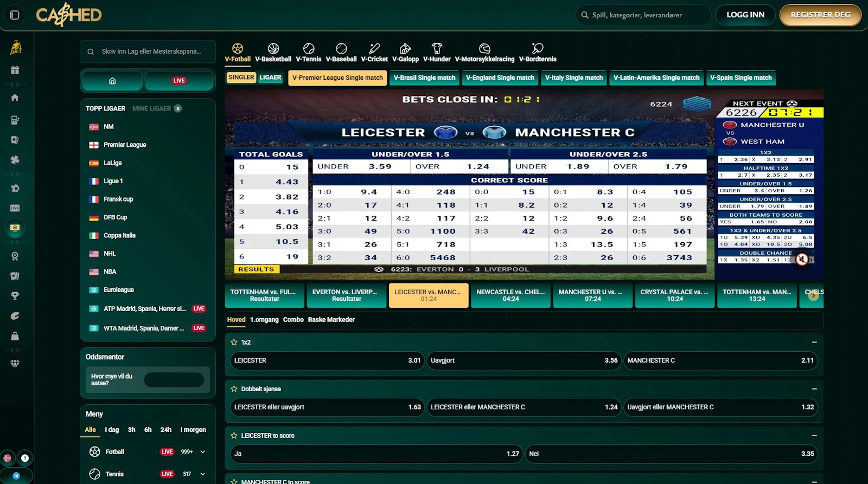
Task: Switch to the 1.omgang market tab
Action: (x=264, y=320)
